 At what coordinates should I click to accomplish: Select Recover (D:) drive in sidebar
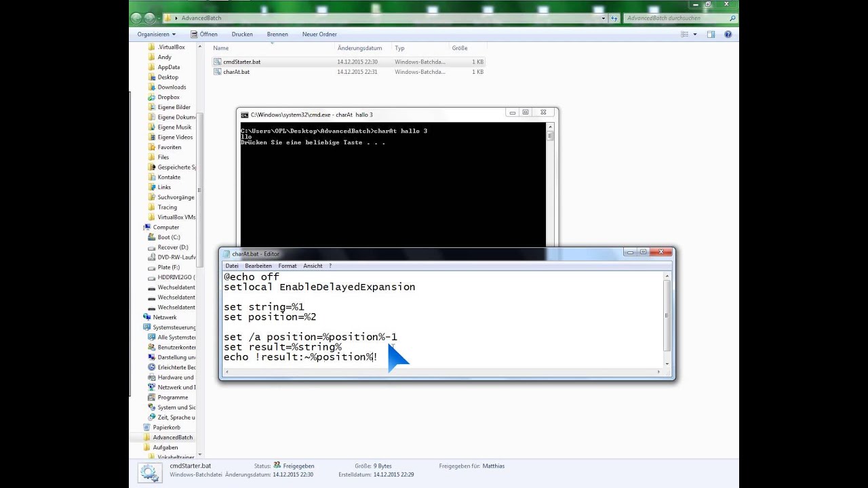tap(169, 247)
